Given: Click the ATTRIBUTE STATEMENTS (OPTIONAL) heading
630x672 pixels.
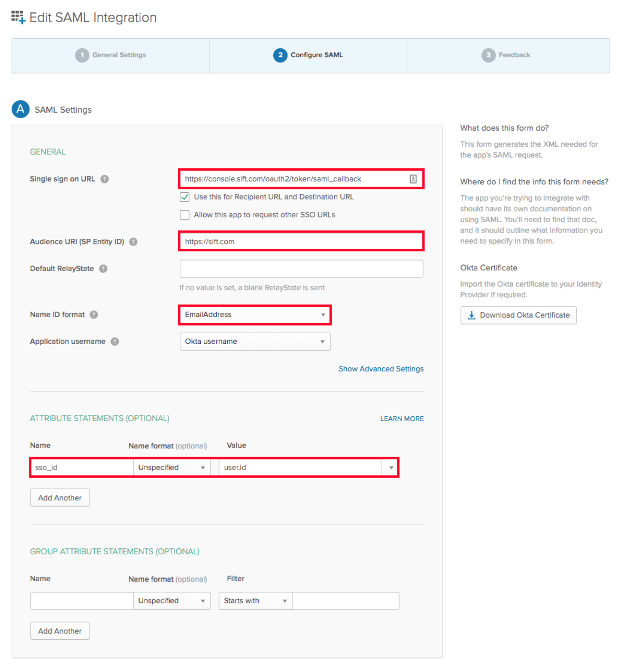Looking at the screenshot, I should pyautogui.click(x=100, y=419).
